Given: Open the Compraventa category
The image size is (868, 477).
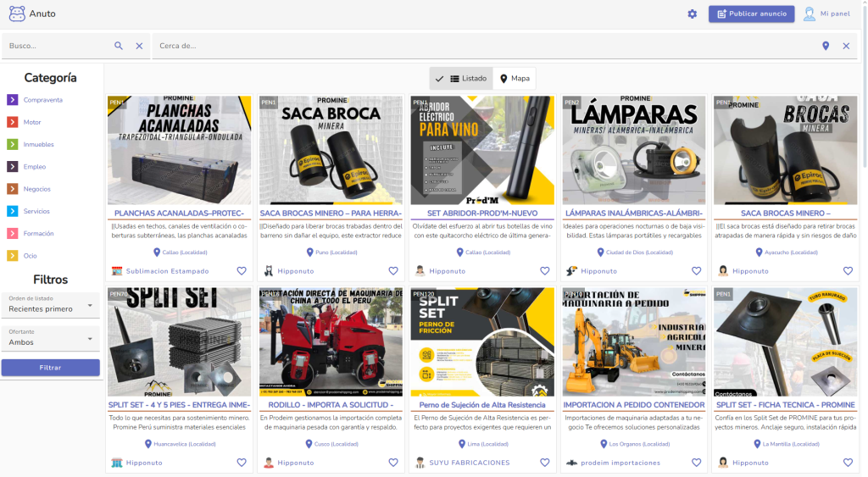Looking at the screenshot, I should (42, 100).
